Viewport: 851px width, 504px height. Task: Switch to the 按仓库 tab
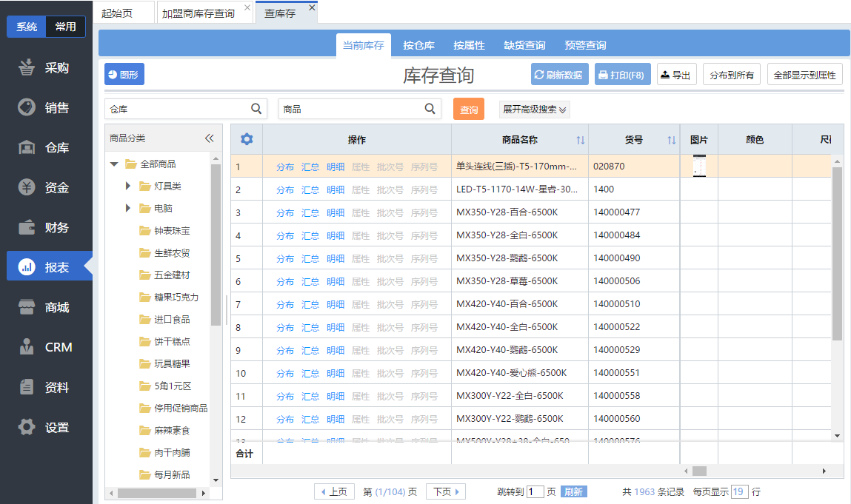click(x=418, y=45)
